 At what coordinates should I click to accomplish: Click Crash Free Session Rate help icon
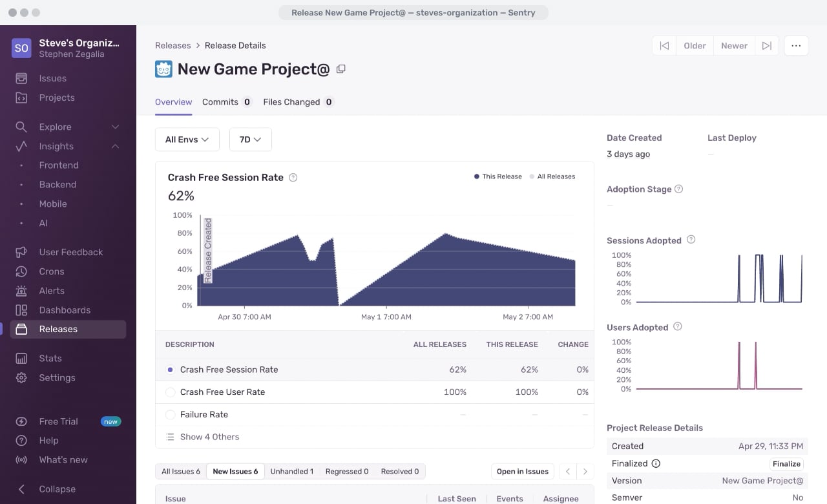click(293, 178)
